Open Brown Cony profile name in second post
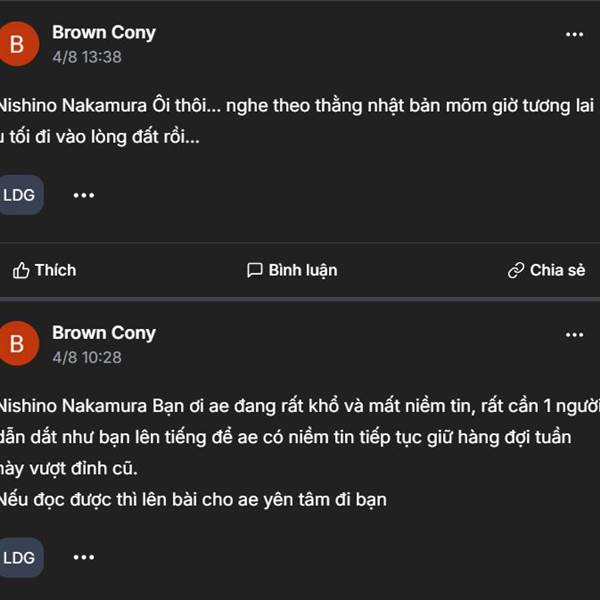Viewport: 600px width, 600px height. pos(104,333)
